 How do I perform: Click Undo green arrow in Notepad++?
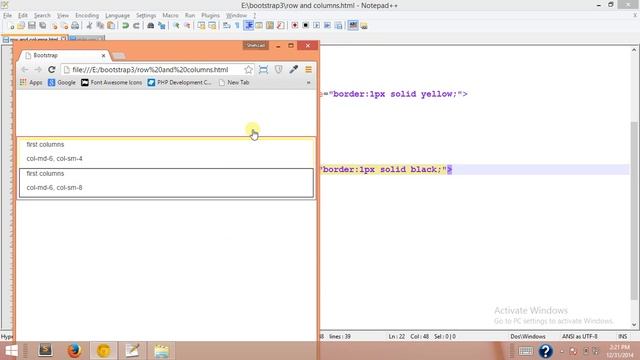(x=125, y=26)
